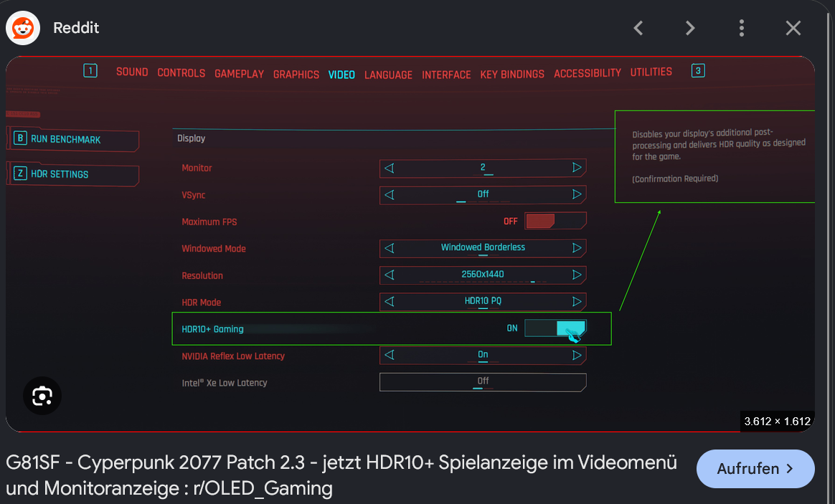Screen dimensions: 835x504
Task: Open the SOUND settings tab
Action: (x=132, y=72)
